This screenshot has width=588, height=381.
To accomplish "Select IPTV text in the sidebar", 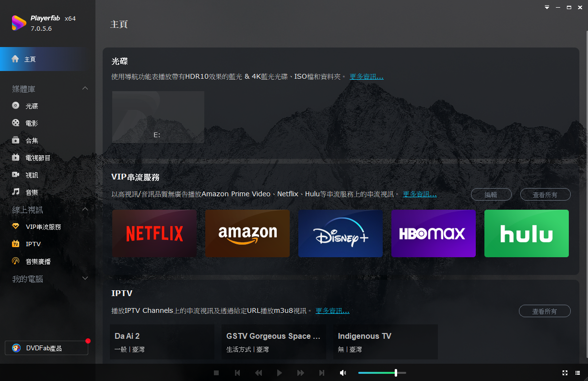I will pyautogui.click(x=33, y=244).
